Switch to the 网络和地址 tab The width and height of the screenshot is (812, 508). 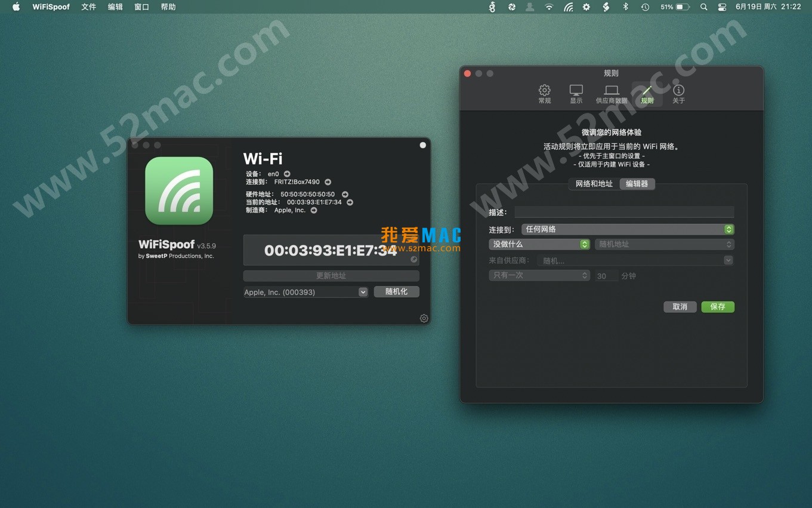593,184
